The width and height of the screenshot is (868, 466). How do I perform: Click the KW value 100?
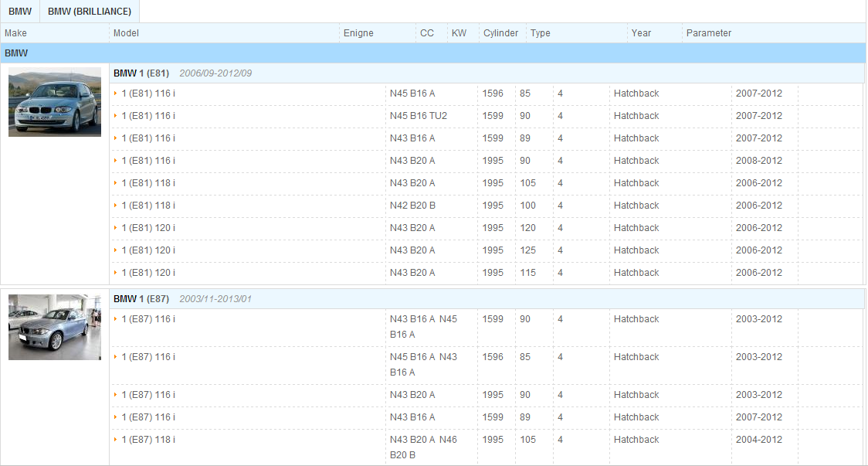coord(527,206)
